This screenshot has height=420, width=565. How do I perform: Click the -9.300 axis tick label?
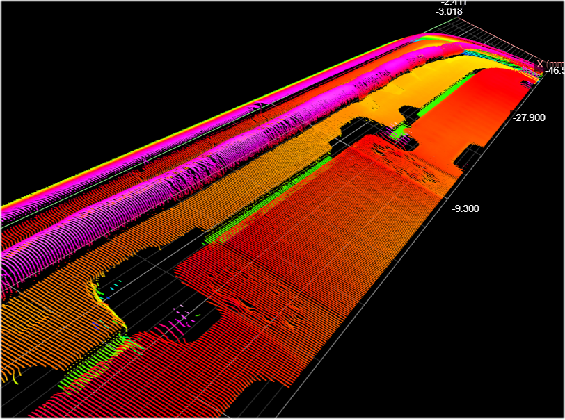[466, 209]
